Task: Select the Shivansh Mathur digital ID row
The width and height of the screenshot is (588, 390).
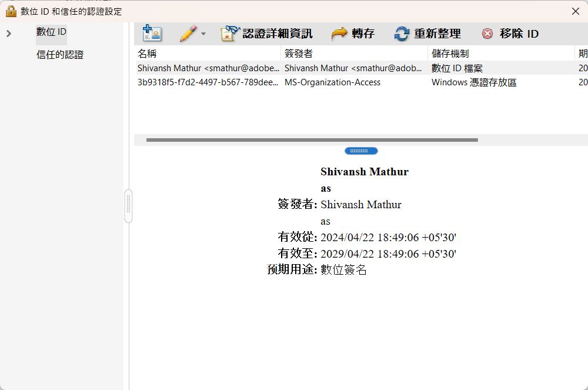Action: click(x=235, y=68)
